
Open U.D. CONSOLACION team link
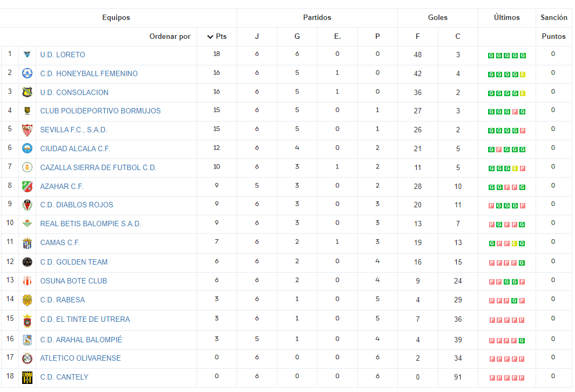coord(74,92)
